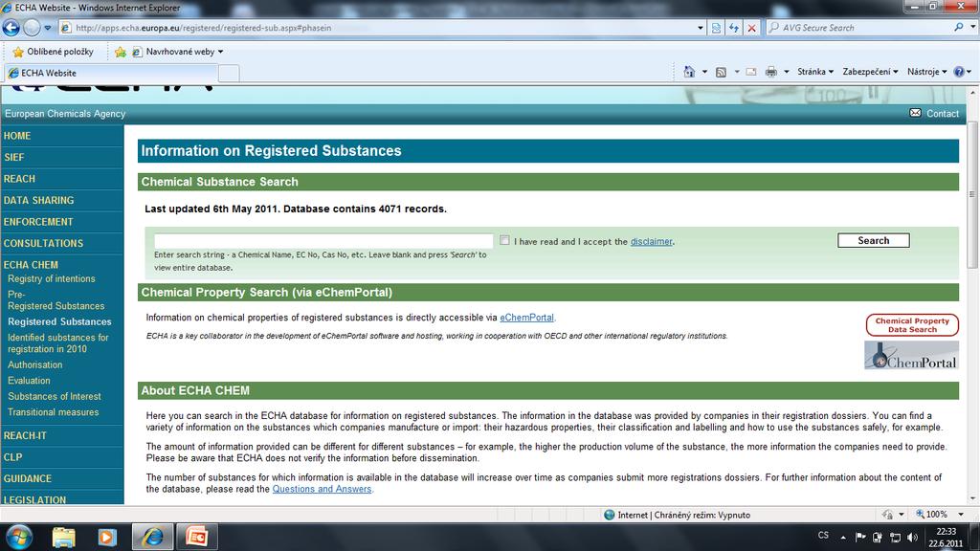Click the read mail envelope icon
Screen dimensions: 980x551
[x=751, y=72]
